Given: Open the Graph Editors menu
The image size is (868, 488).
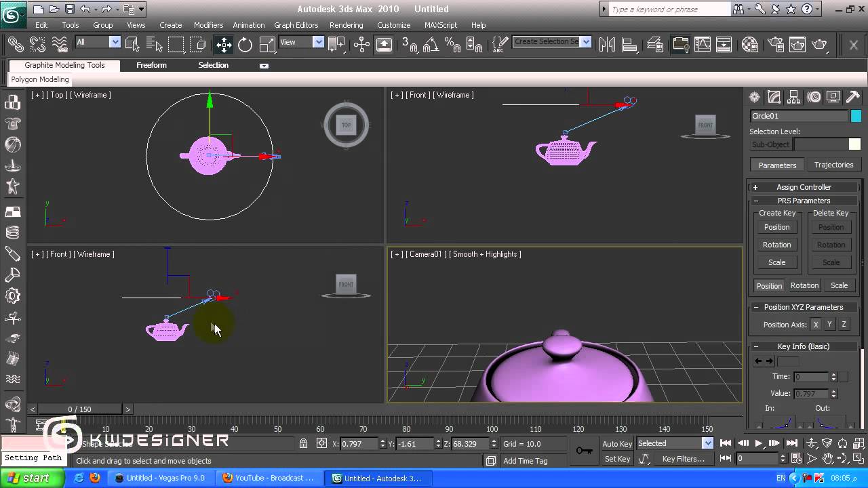Looking at the screenshot, I should (296, 25).
